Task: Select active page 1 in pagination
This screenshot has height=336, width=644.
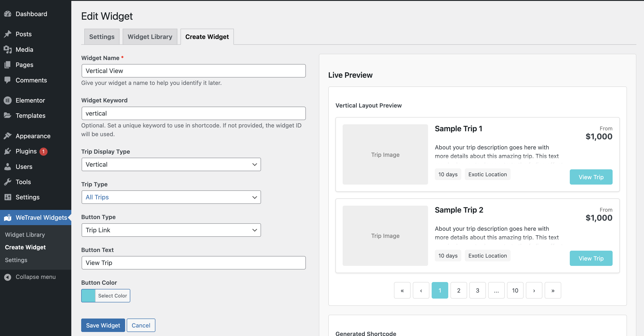Action: 440,290
